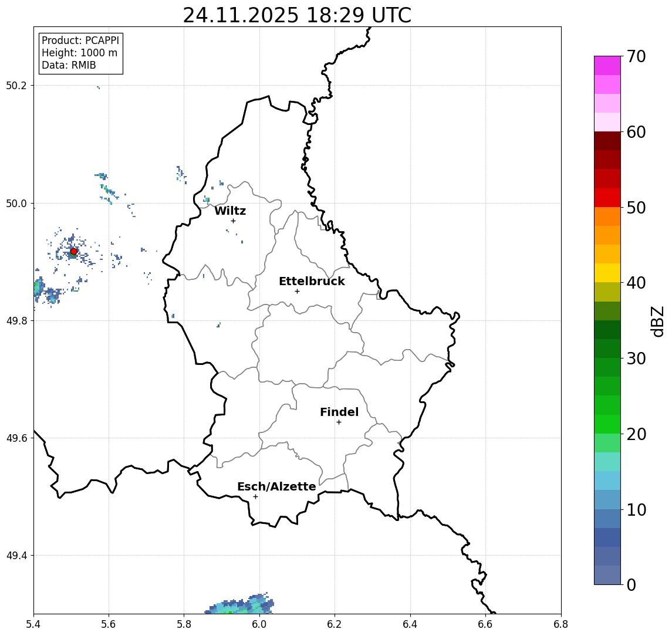Click the turquoise colorbar band below 20
The image size is (672, 636).
point(607,462)
